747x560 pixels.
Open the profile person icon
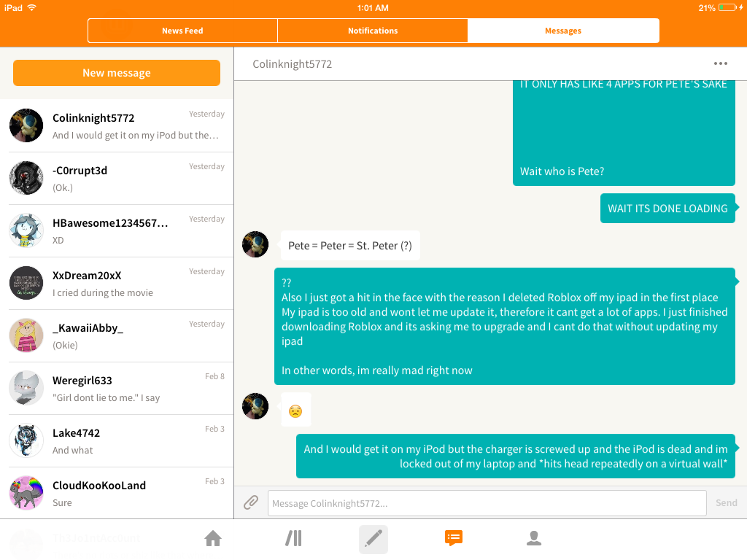[534, 538]
